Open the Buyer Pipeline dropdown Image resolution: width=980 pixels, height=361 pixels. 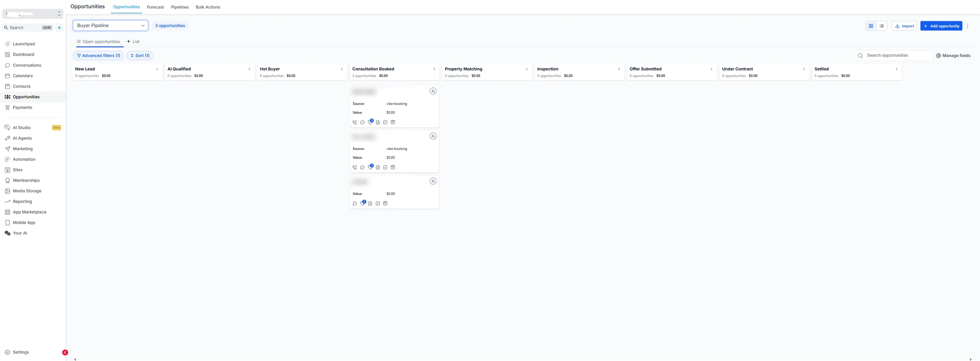click(110, 25)
